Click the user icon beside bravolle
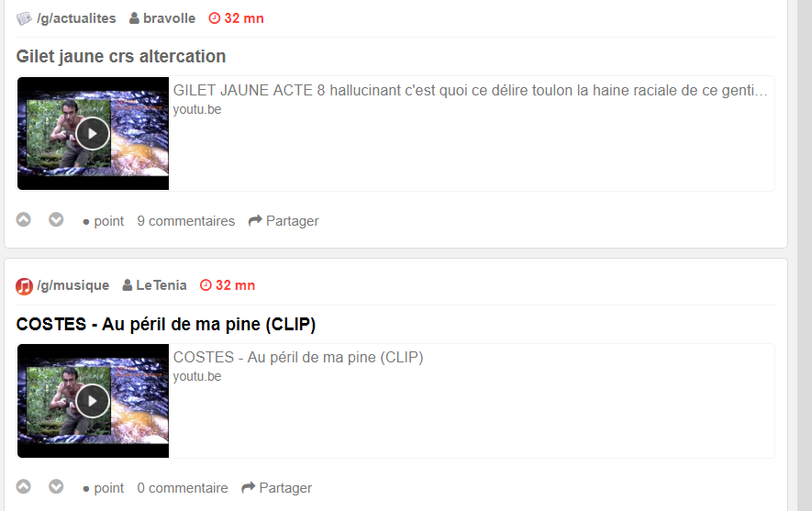This screenshot has width=812, height=511. [x=134, y=18]
